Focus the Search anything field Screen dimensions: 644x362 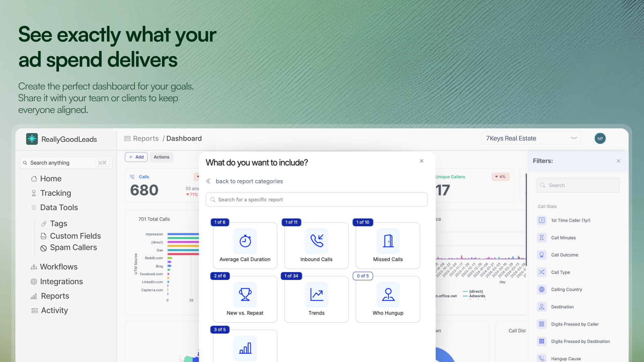[66, 163]
